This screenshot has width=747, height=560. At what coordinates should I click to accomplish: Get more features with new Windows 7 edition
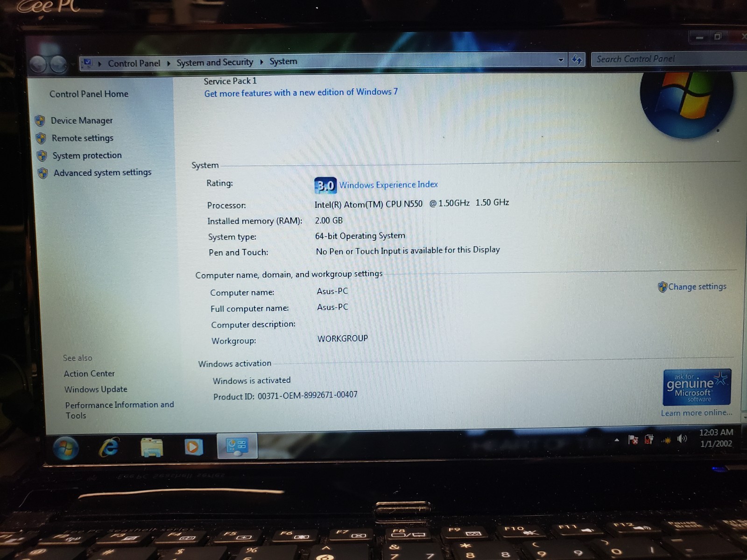coord(301,92)
